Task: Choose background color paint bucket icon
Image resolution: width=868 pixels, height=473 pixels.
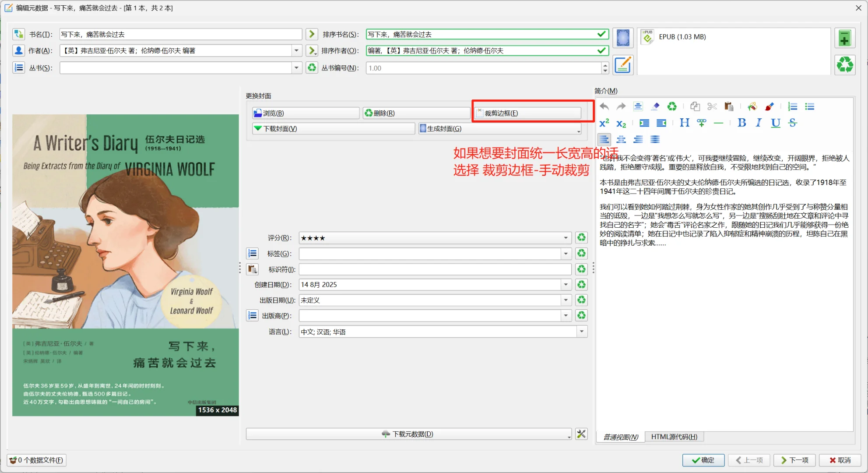Action: click(x=752, y=106)
